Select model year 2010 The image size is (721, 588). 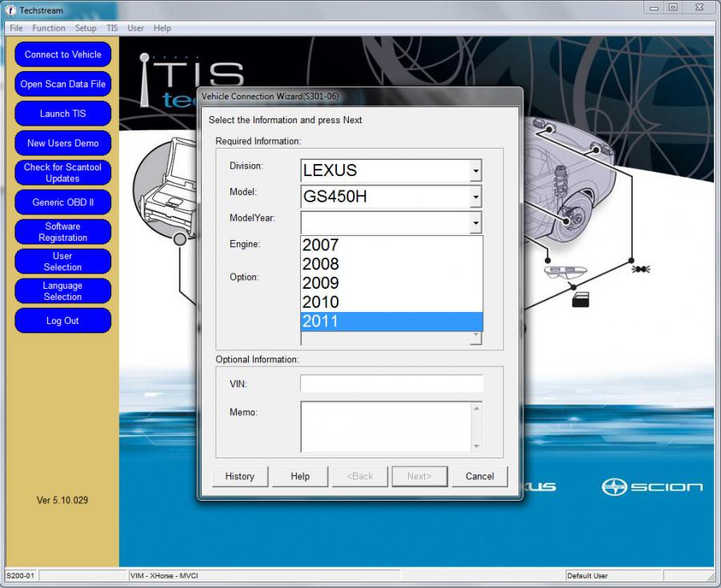click(x=391, y=302)
